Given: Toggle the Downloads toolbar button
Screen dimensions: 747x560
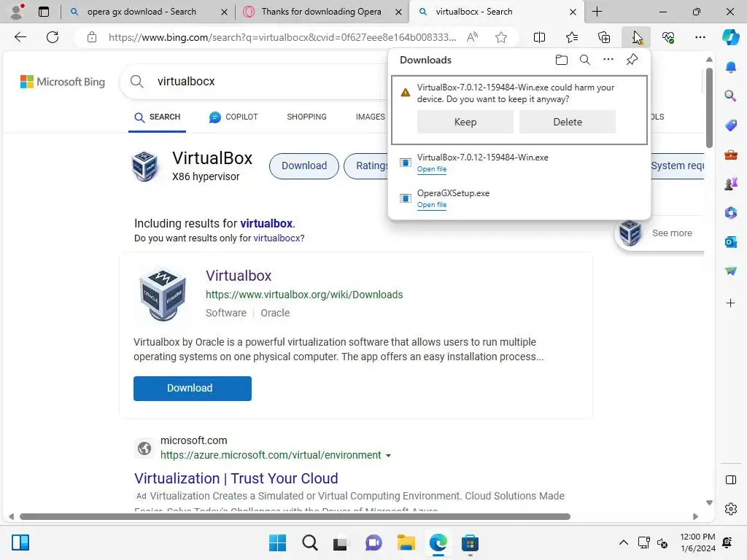Looking at the screenshot, I should (x=636, y=37).
